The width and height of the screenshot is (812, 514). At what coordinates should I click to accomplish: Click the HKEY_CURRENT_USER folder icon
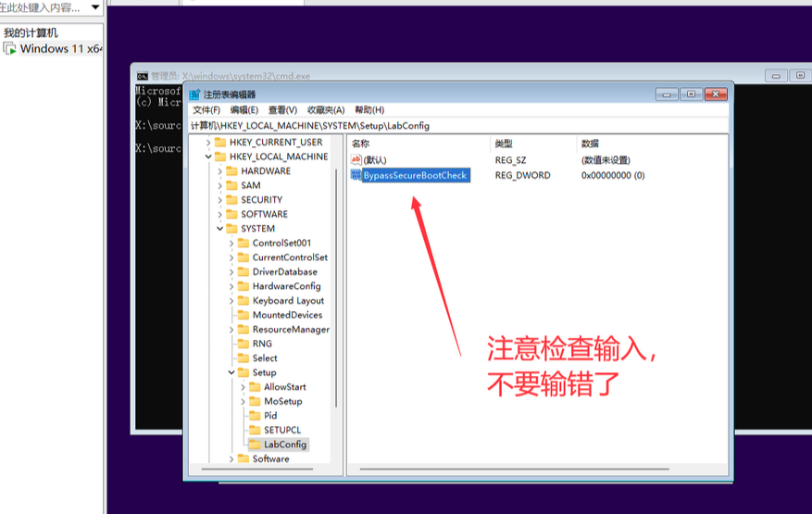click(220, 143)
